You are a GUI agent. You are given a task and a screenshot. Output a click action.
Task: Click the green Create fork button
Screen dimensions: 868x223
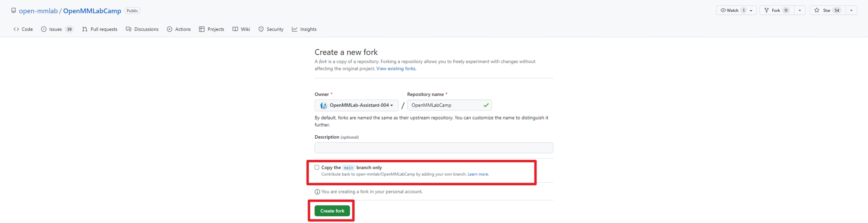point(332,211)
